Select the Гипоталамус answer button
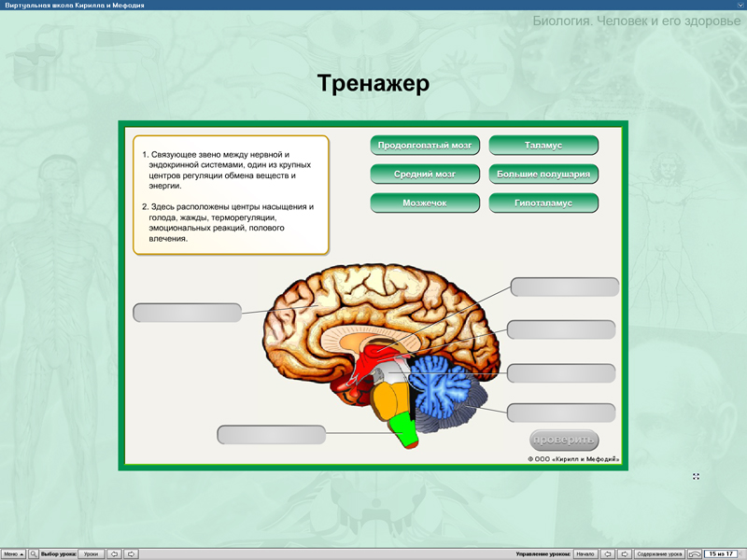The height and width of the screenshot is (560, 747). (x=542, y=203)
